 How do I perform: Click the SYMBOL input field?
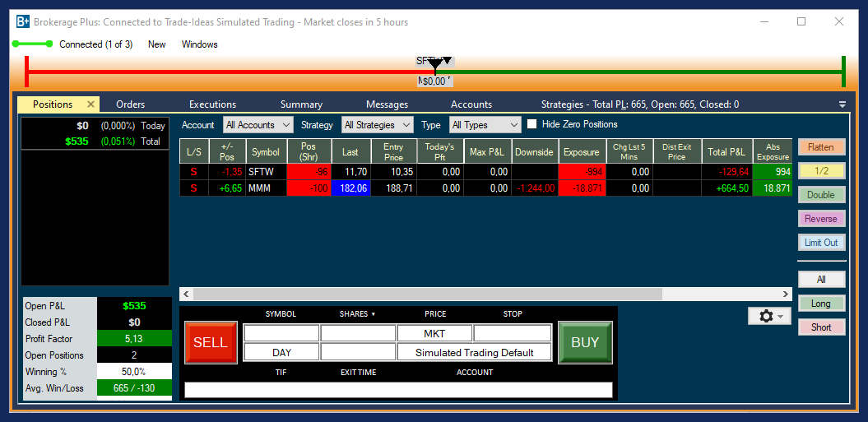point(281,333)
